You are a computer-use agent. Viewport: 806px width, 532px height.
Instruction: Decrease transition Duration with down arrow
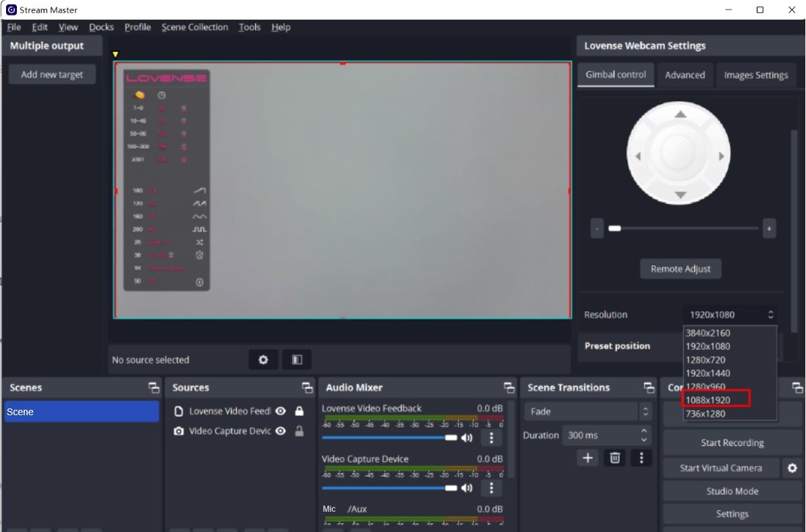coord(644,440)
